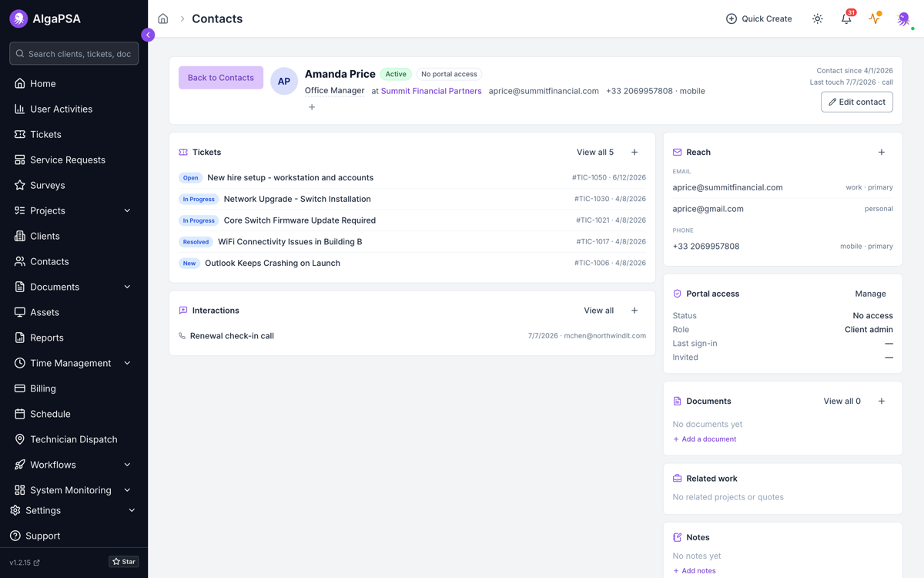
Task: Expand the Time Management chevron
Action: pos(127,363)
